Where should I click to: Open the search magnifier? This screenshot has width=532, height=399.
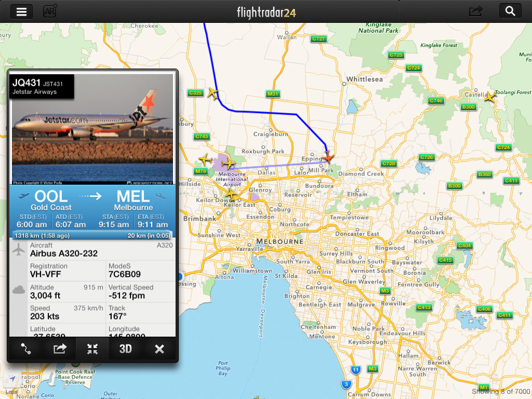510,11
